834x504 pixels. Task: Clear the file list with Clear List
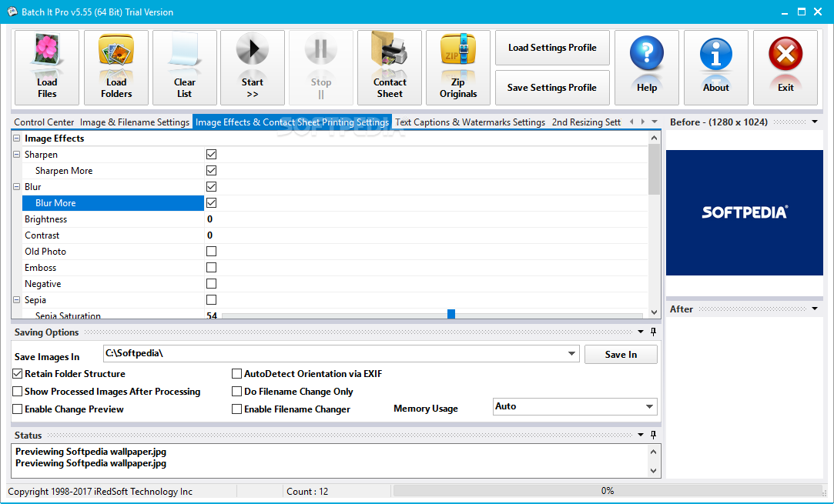[185, 68]
